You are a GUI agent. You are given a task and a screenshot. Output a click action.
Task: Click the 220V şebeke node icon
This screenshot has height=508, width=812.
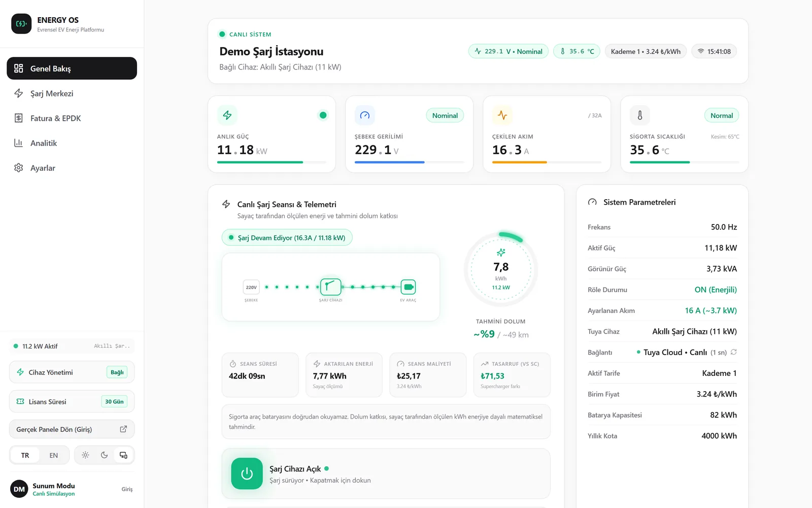click(251, 287)
